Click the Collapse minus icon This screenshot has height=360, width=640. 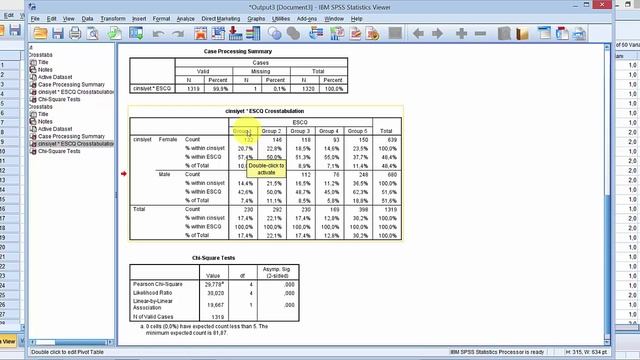(480, 33)
